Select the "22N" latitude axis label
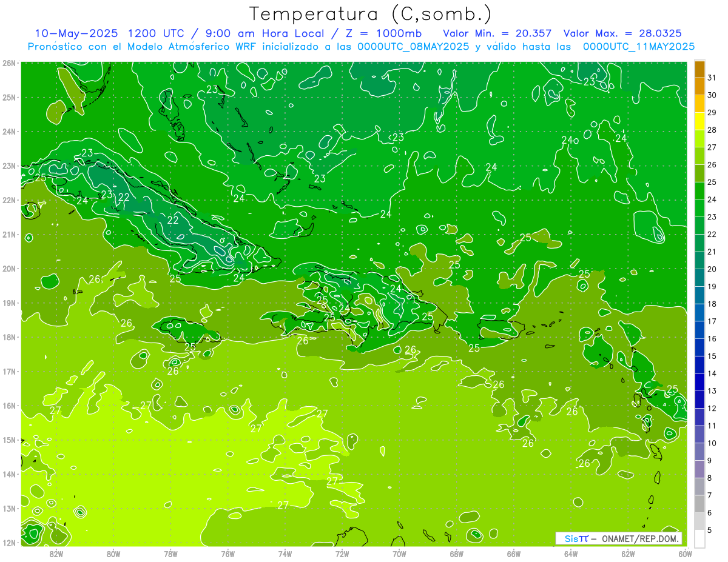 [9, 200]
